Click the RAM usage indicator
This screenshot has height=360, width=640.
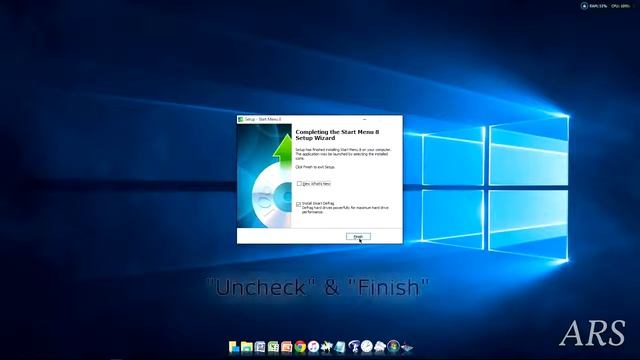click(x=598, y=6)
